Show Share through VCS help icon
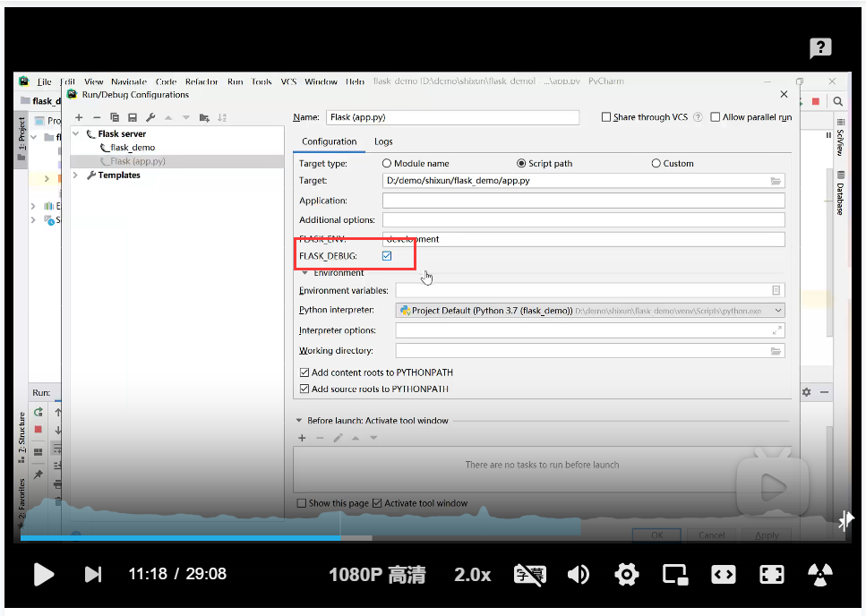This screenshot has width=866, height=616. (698, 117)
